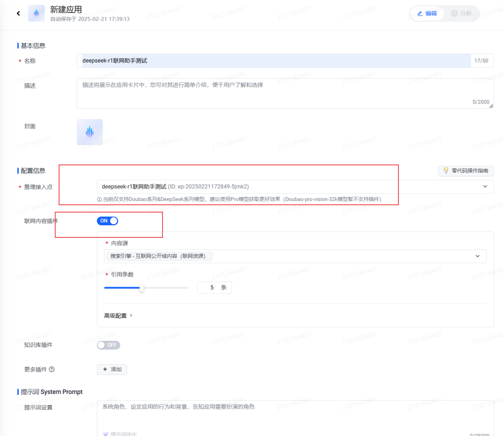Click the 引用条数 number input showing 5
This screenshot has height=436, width=504.
click(x=214, y=288)
